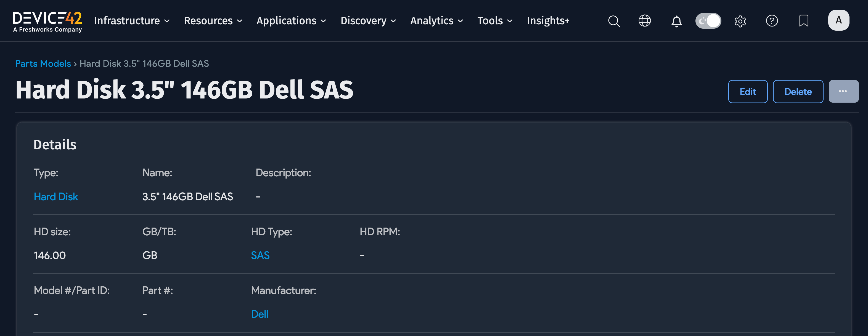Open the Analytics menu
The width and height of the screenshot is (868, 336).
(x=436, y=21)
